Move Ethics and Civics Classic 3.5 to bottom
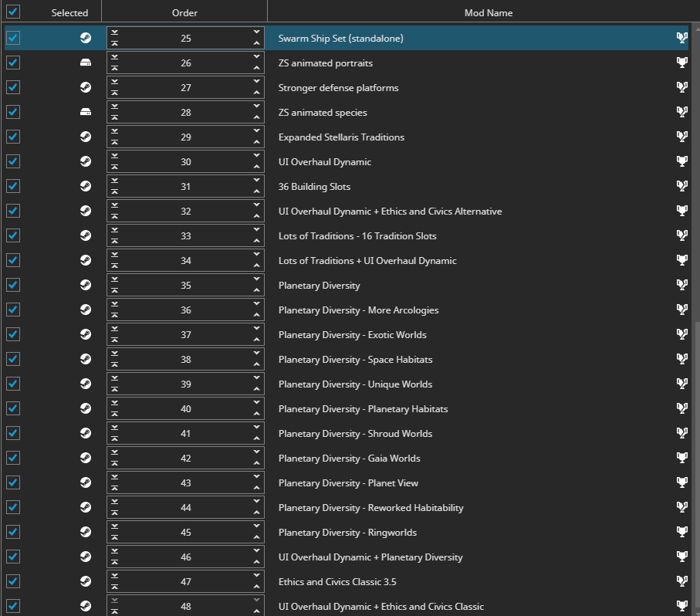 (x=115, y=576)
